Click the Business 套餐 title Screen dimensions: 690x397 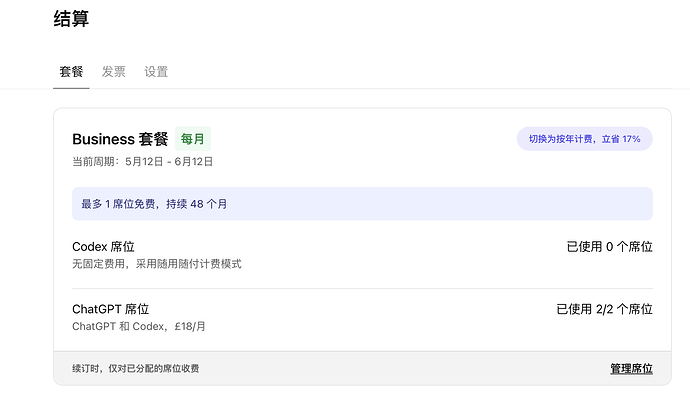tap(120, 139)
